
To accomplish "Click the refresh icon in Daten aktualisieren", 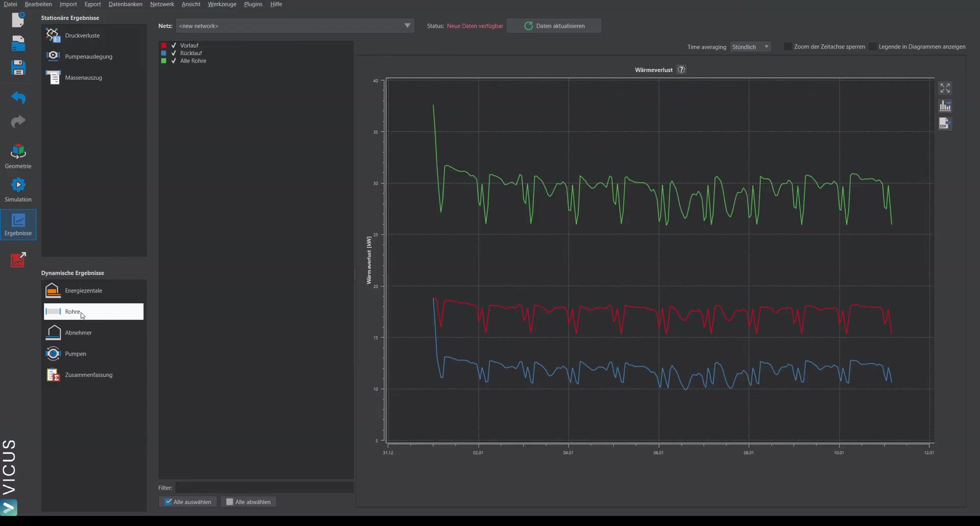I will tap(528, 26).
